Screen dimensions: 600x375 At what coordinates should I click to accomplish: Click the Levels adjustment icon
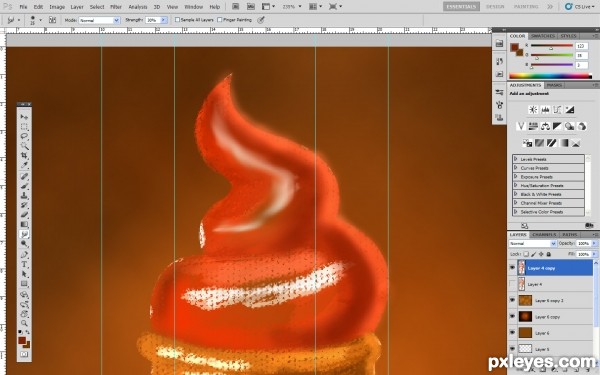pos(545,110)
